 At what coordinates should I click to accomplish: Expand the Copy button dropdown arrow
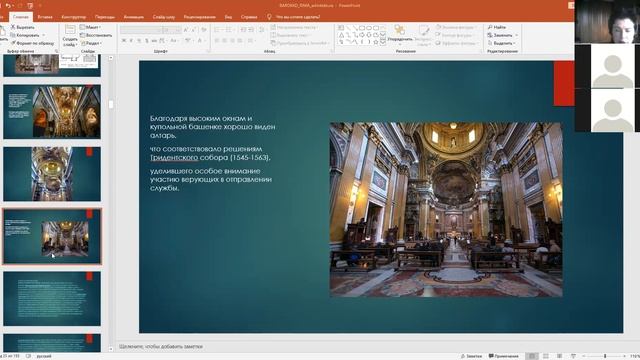[44, 35]
